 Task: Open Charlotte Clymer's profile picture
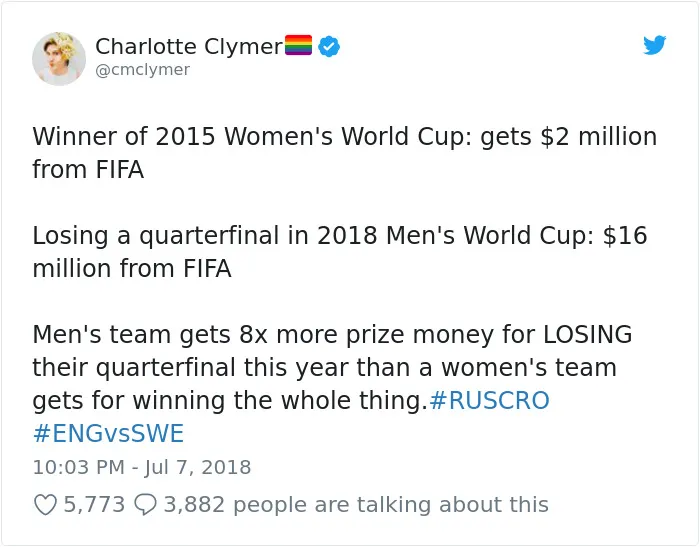click(x=59, y=58)
